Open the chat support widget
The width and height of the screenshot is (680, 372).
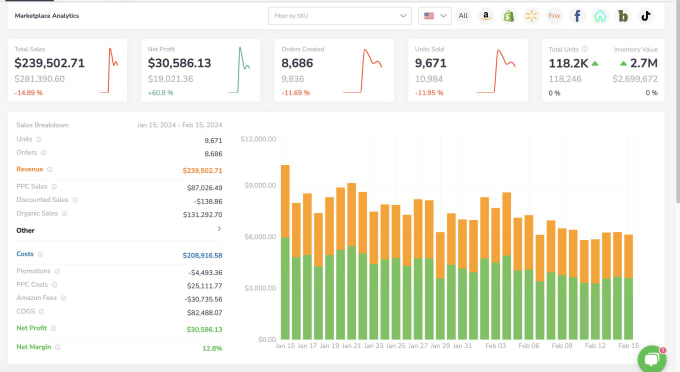[652, 359]
